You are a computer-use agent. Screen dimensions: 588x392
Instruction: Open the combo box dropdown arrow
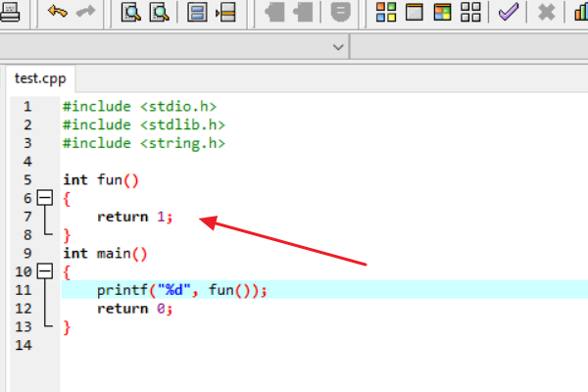click(x=338, y=47)
